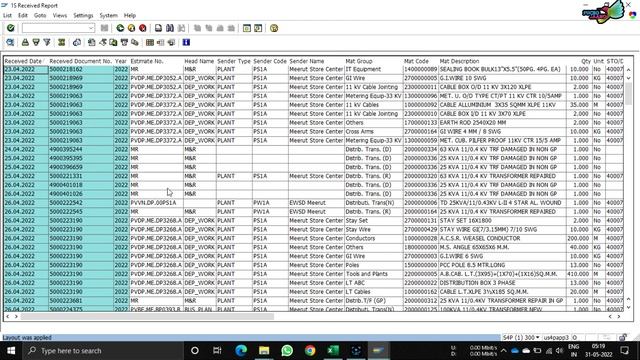Click the us4papp3 server name in status bar
The height and width of the screenshot is (360, 640).
coord(556,338)
